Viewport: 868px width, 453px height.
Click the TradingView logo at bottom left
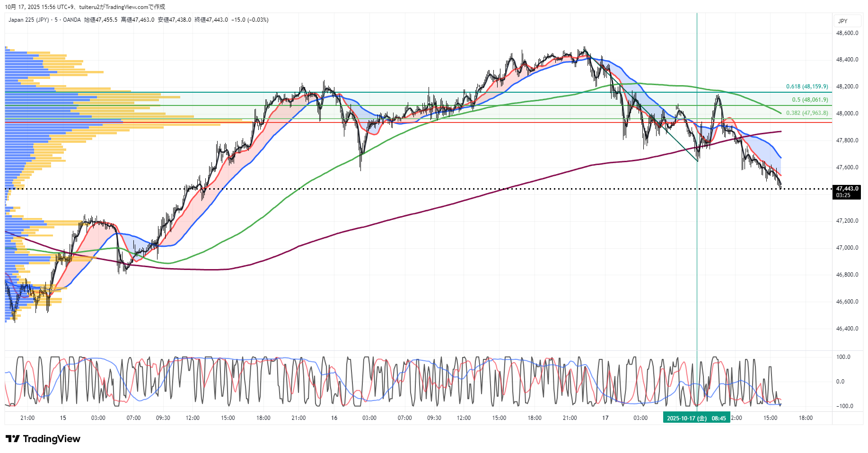43,439
